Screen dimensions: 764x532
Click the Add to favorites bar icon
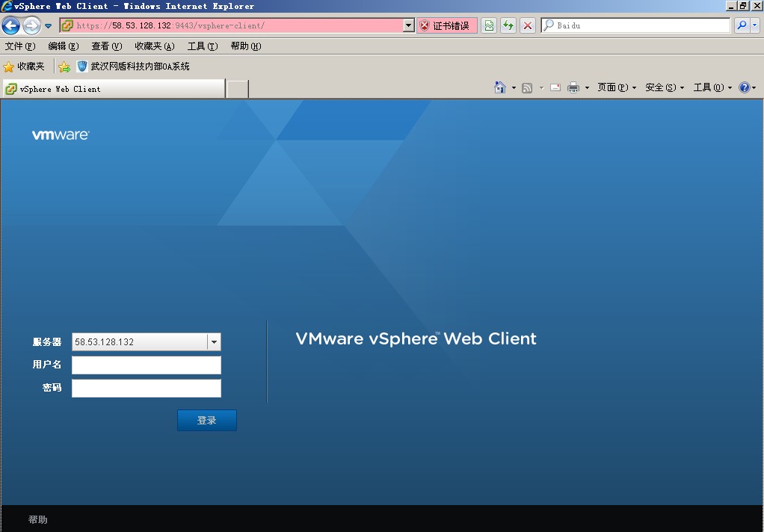(64, 67)
